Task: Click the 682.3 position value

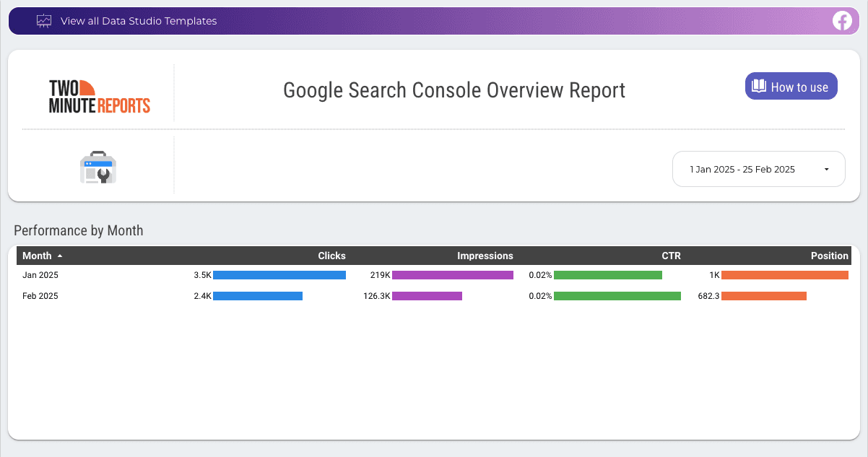Action: pos(708,296)
